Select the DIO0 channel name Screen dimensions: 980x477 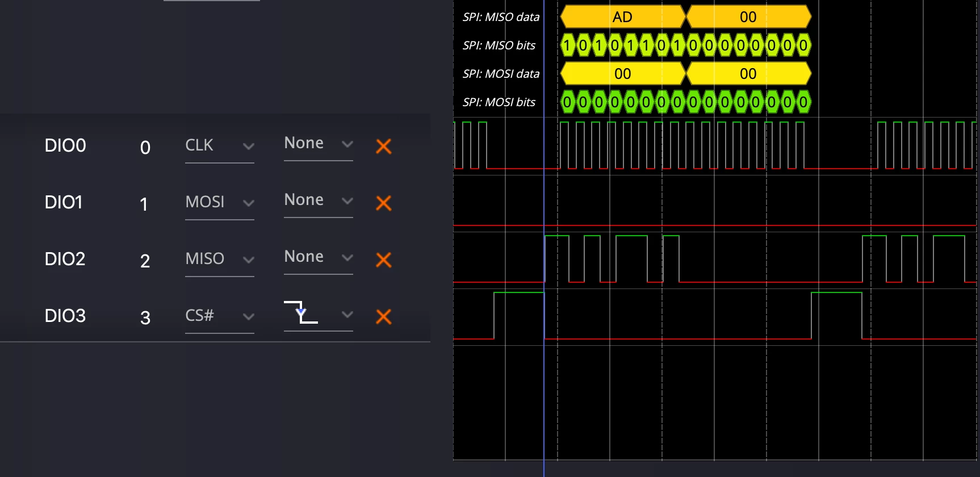point(65,145)
